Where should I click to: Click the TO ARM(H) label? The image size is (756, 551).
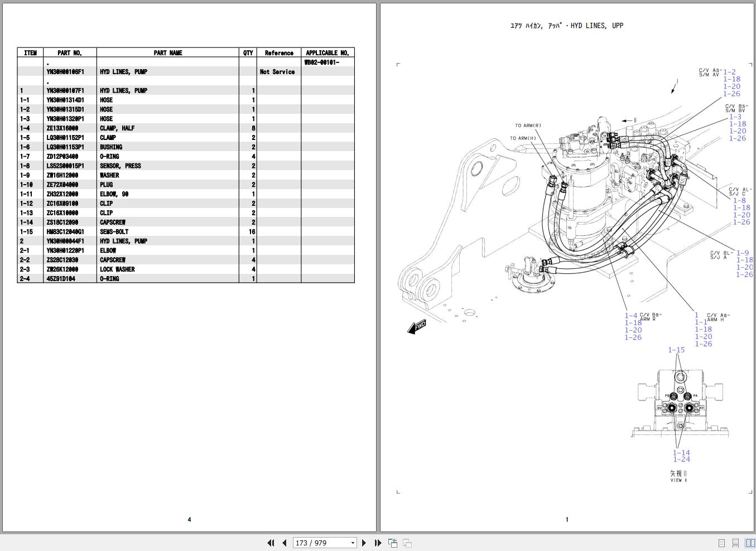coord(523,138)
